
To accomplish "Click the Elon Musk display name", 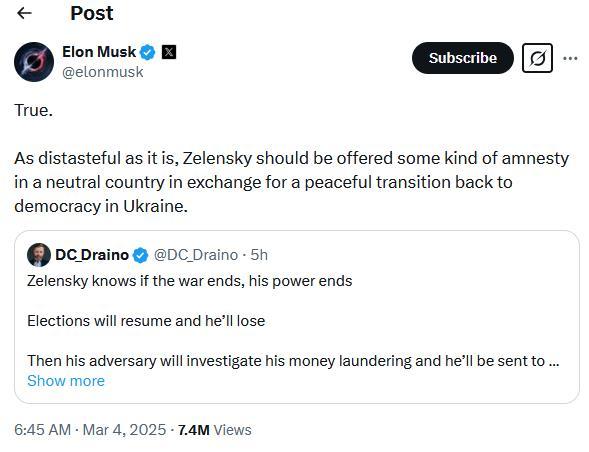I will coord(99,52).
